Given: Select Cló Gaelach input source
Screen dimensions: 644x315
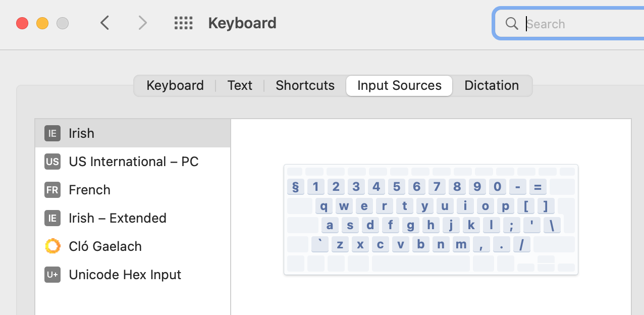Looking at the screenshot, I should pos(105,246).
